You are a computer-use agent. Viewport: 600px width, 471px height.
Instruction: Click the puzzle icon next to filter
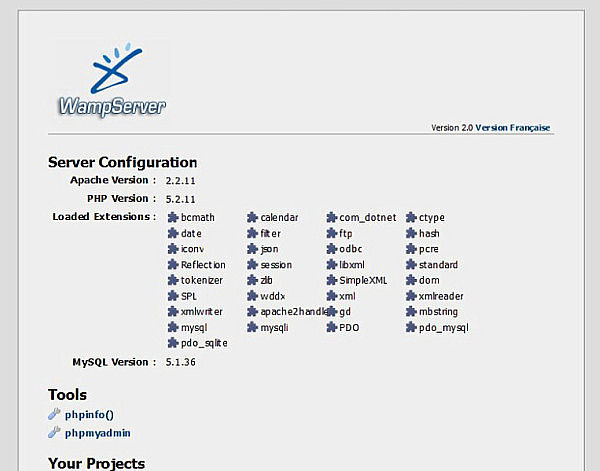point(252,233)
